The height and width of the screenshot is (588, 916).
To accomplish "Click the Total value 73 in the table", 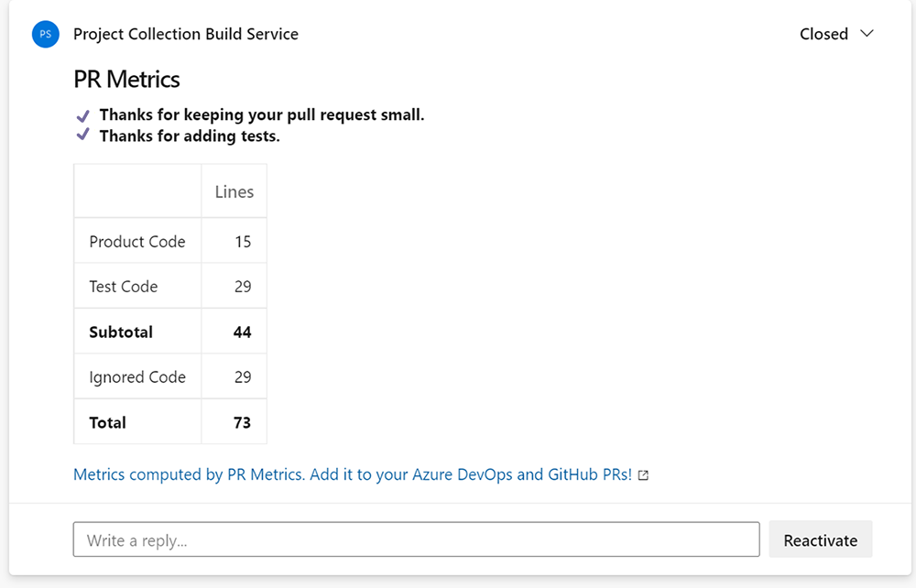I will pos(241,422).
